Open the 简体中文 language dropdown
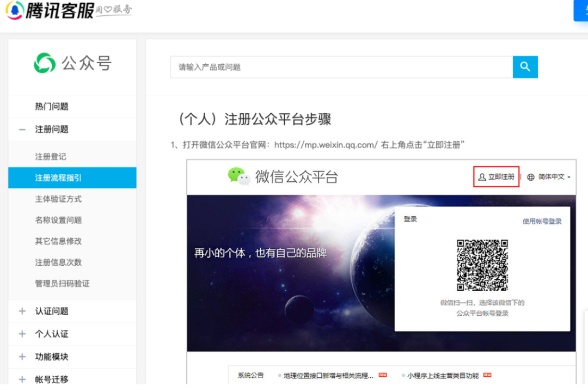588x392 pixels. [x=554, y=177]
